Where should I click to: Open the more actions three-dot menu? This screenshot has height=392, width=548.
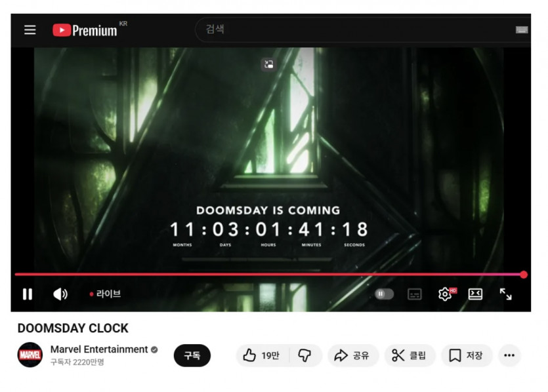[x=509, y=355]
